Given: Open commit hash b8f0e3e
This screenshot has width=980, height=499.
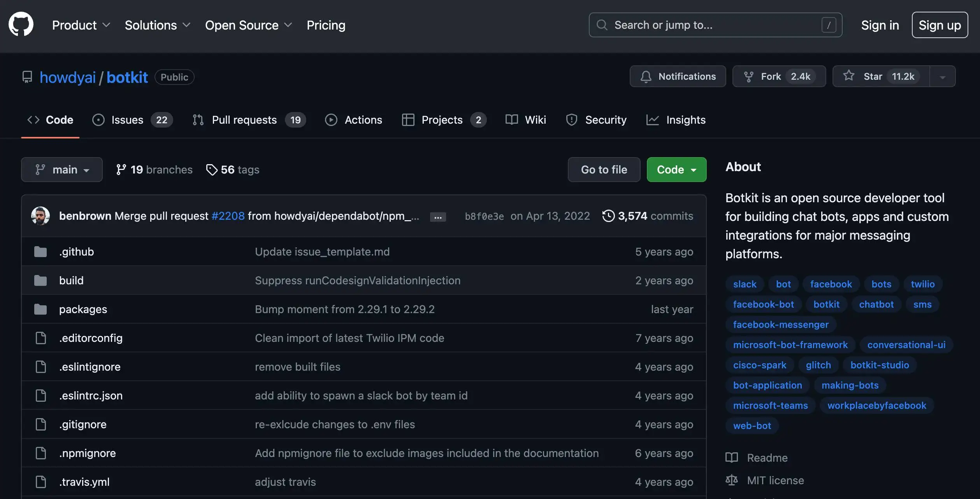Looking at the screenshot, I should (x=484, y=216).
